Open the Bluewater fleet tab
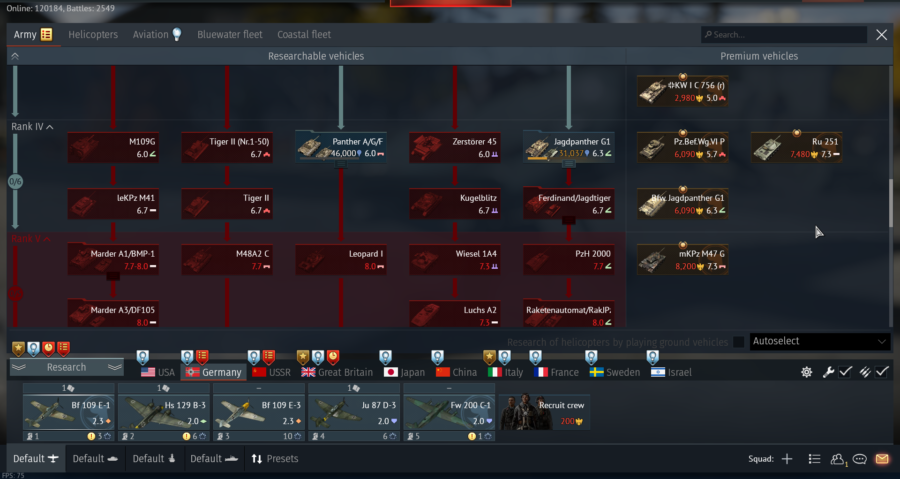 [x=229, y=35]
